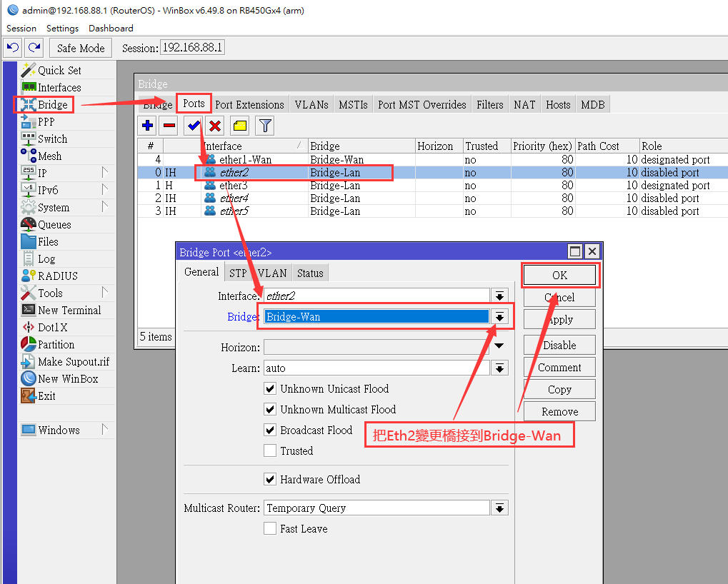Enable the Trusted checkbox
The width and height of the screenshot is (728, 584).
pyautogui.click(x=270, y=451)
